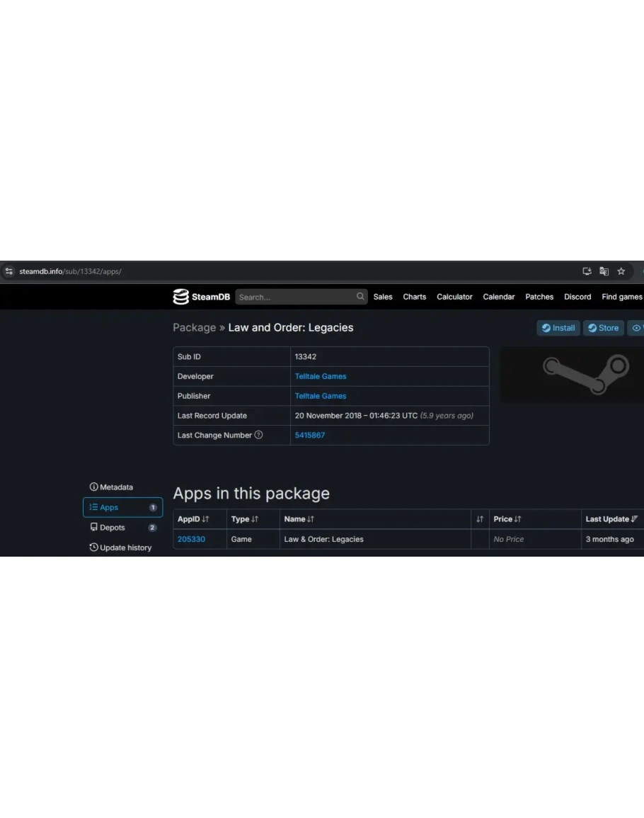This screenshot has width=644, height=818.
Task: Sort by Last Update column
Action: pyautogui.click(x=611, y=519)
